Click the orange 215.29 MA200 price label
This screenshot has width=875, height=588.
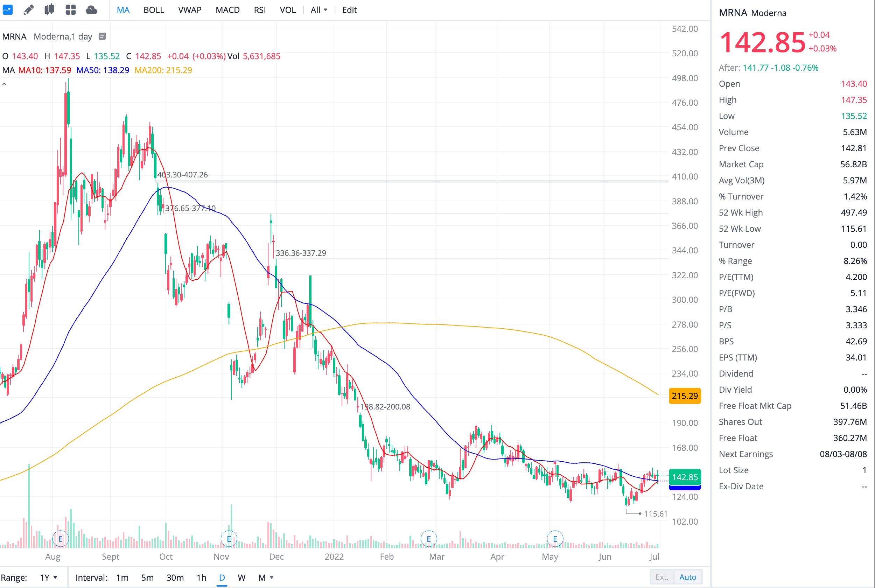pyautogui.click(x=685, y=396)
